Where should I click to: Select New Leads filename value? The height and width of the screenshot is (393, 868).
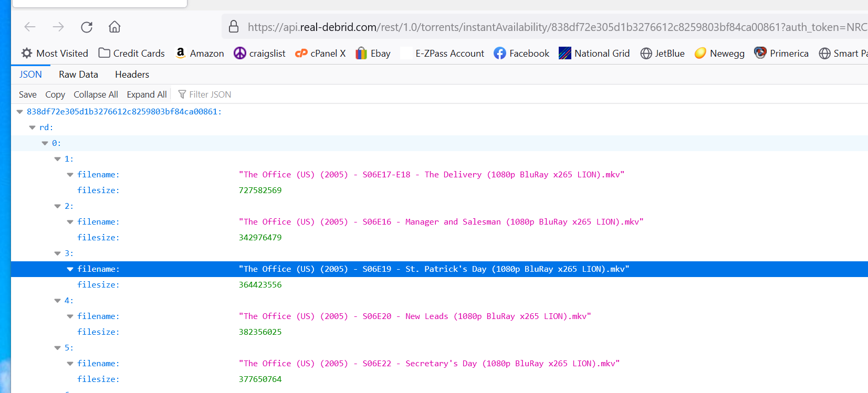click(x=415, y=316)
